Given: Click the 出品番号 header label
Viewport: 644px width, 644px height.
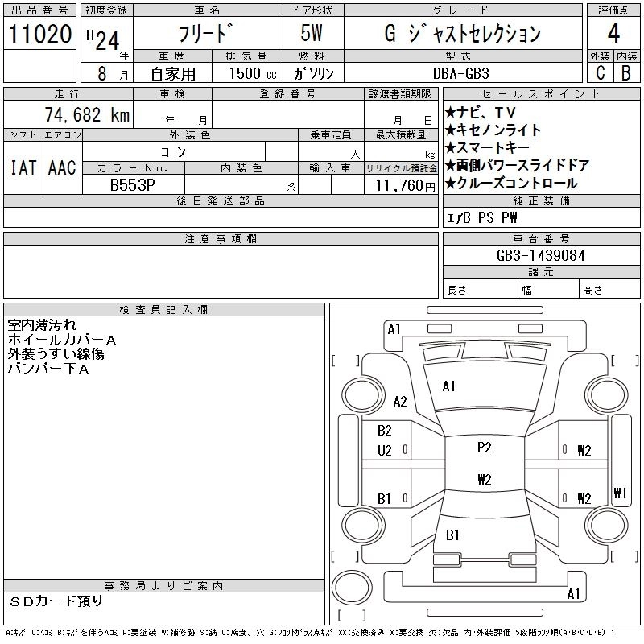Looking at the screenshot, I should click(x=39, y=10).
